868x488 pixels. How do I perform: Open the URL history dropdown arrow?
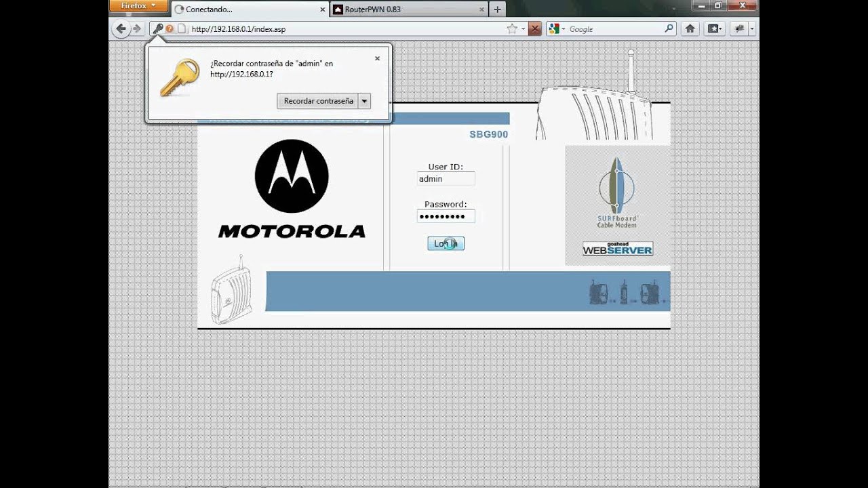[x=523, y=29]
